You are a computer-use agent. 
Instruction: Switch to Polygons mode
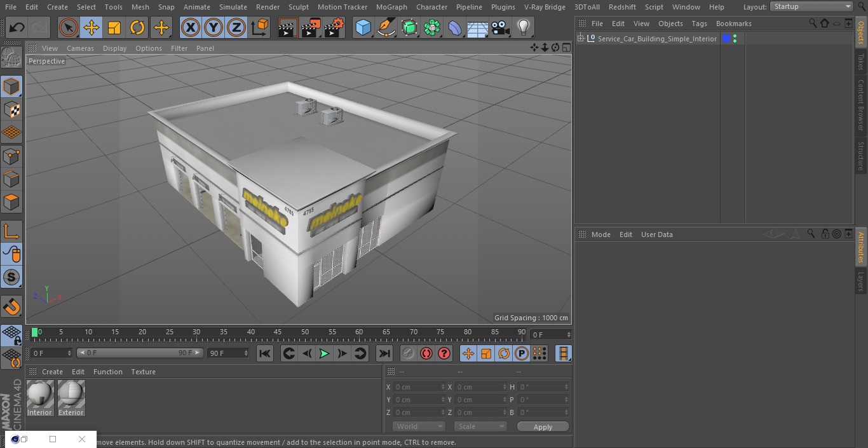point(11,202)
